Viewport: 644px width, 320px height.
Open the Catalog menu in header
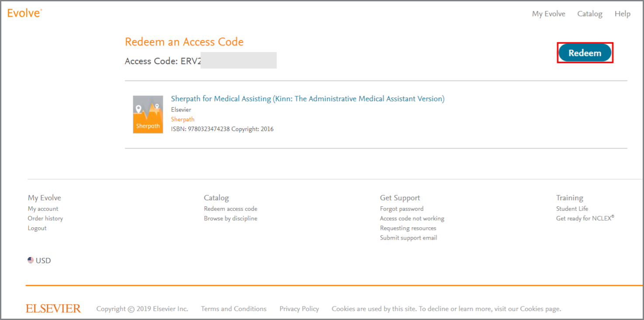[590, 14]
